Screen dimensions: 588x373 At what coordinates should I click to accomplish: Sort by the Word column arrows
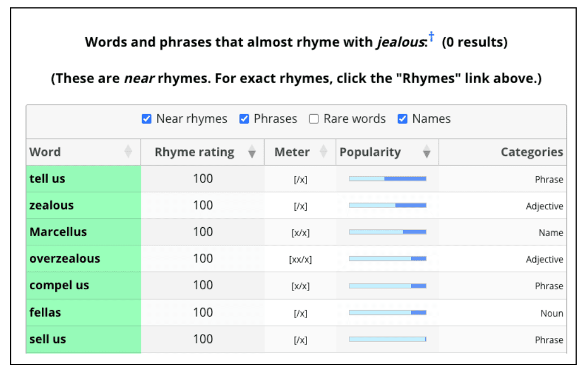pos(128,152)
